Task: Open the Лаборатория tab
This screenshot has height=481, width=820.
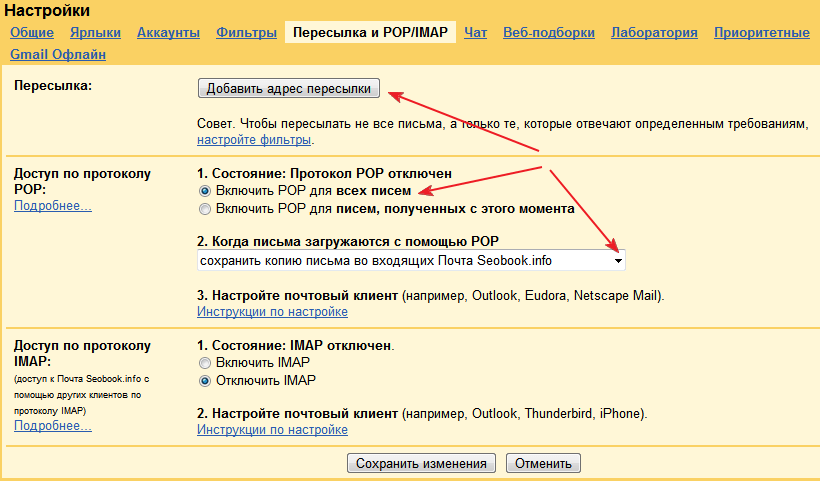Action: point(654,32)
